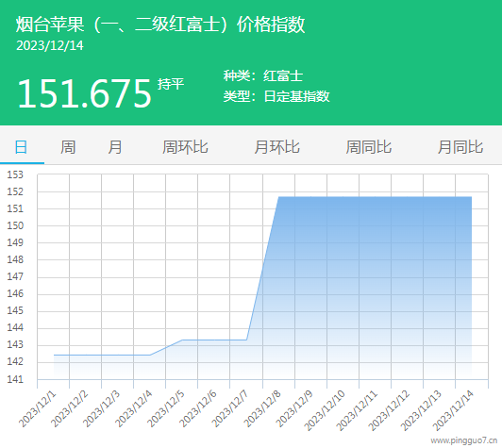Click the 2023/12/8 x-axis label
The image size is (502, 448).
(262, 408)
